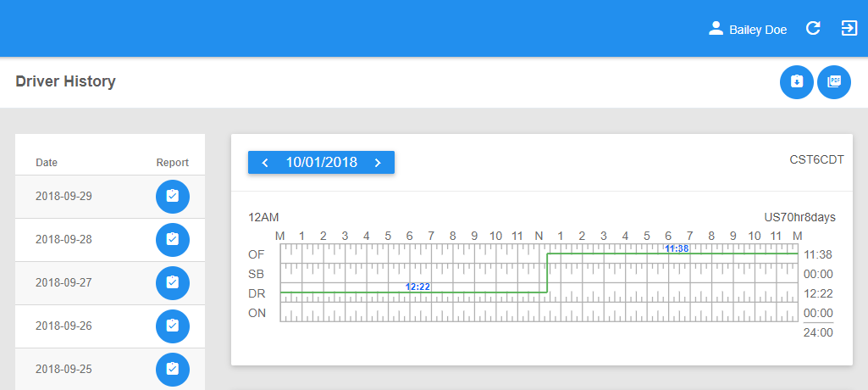Open report for 2018-09-25

pyautogui.click(x=173, y=369)
